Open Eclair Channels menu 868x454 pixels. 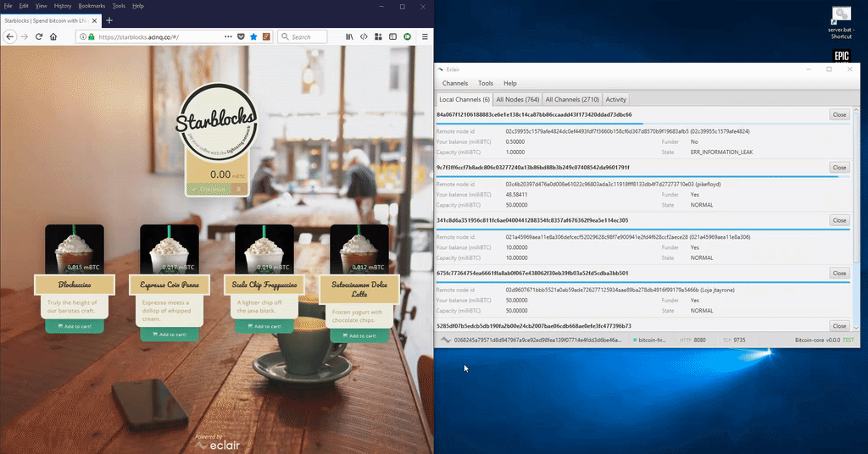455,83
